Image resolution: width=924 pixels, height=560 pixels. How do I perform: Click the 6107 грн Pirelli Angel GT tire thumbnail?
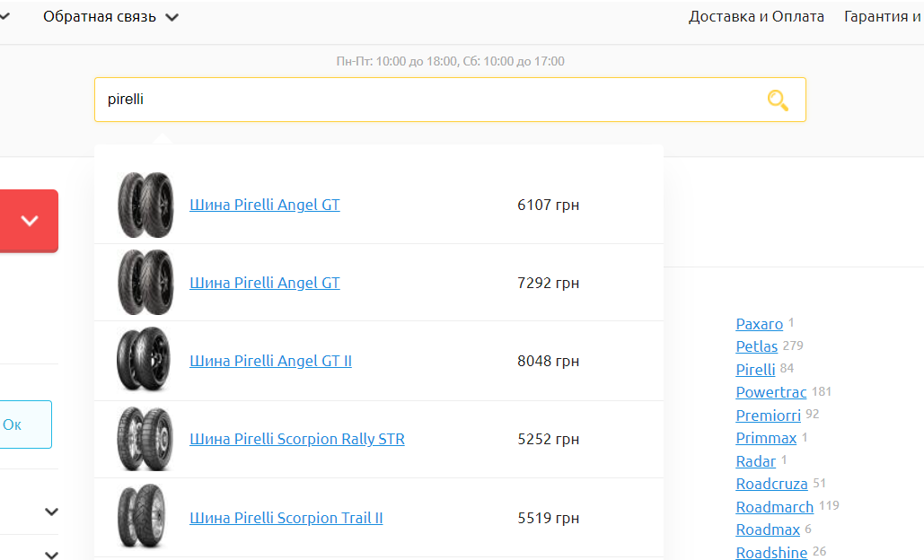click(x=144, y=205)
